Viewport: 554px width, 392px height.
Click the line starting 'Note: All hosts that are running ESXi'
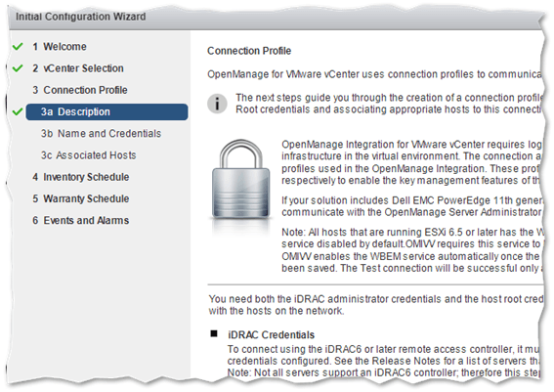412,233
